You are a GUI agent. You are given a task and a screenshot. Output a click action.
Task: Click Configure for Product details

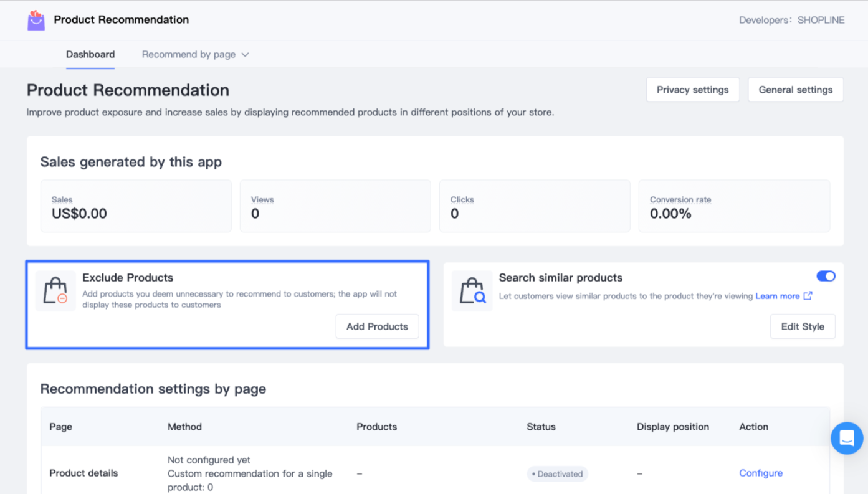tap(760, 473)
